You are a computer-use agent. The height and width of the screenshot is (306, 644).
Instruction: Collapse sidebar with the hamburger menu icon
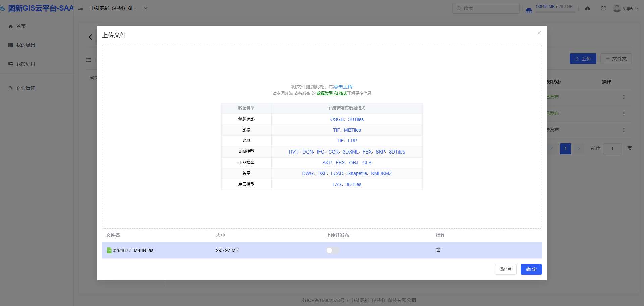(80, 8)
